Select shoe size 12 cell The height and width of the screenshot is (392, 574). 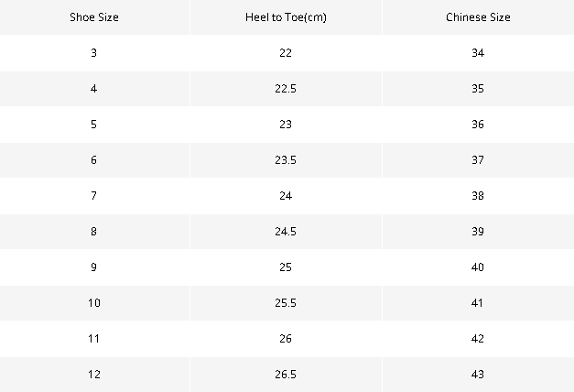point(94,375)
